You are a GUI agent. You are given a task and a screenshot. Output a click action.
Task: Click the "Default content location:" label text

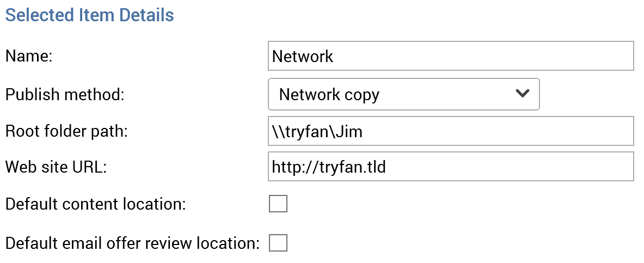95,205
